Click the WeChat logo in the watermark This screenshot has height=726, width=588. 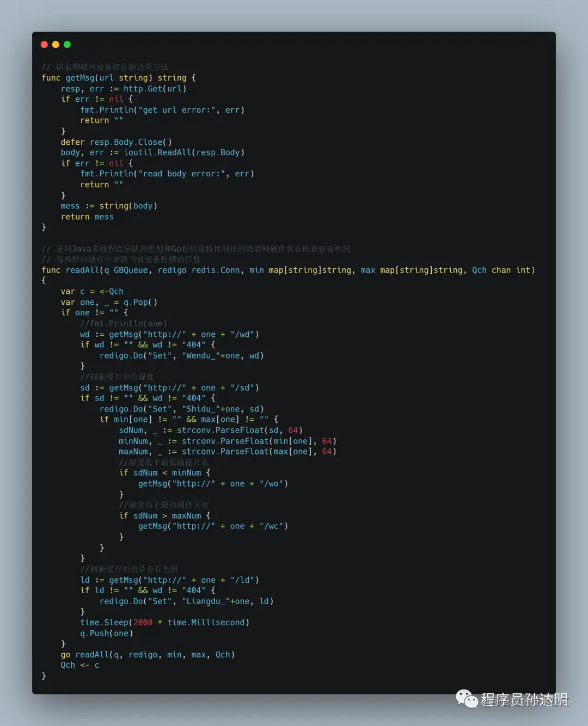coord(467,699)
